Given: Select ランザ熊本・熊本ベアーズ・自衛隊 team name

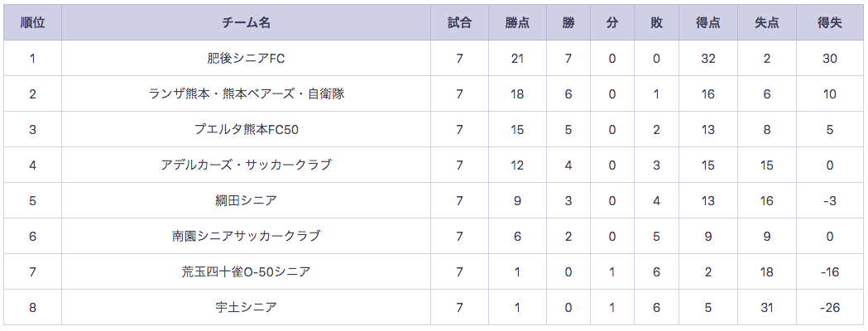Looking at the screenshot, I should (247, 94).
